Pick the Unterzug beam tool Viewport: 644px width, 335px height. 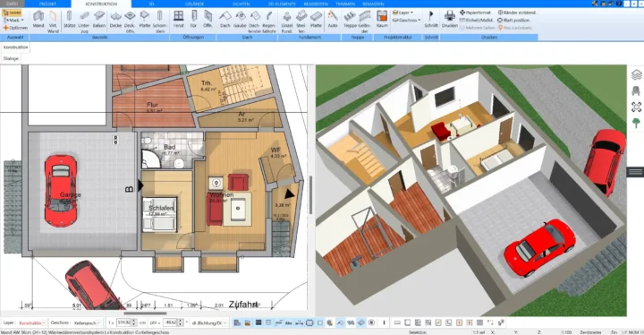[x=84, y=21]
